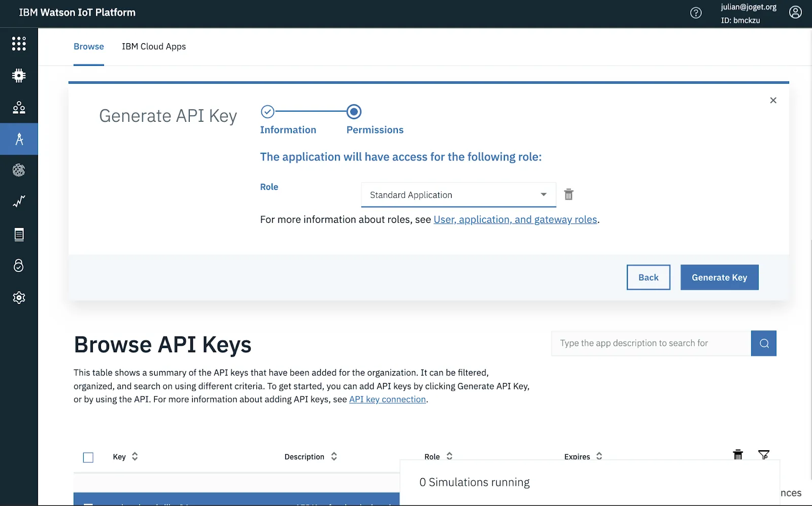Open document list icon in sidebar
Viewport: 812px width, 506px height.
point(19,234)
